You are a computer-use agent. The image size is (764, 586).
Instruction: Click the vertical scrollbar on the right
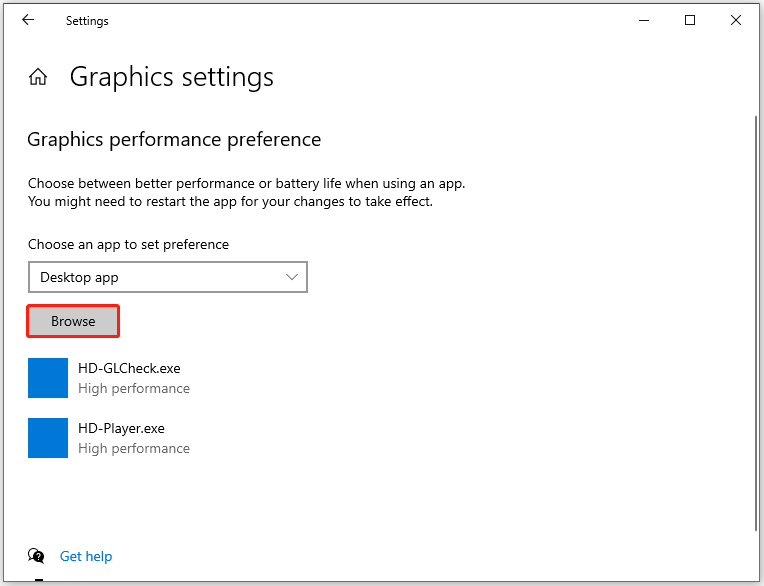pos(755,320)
